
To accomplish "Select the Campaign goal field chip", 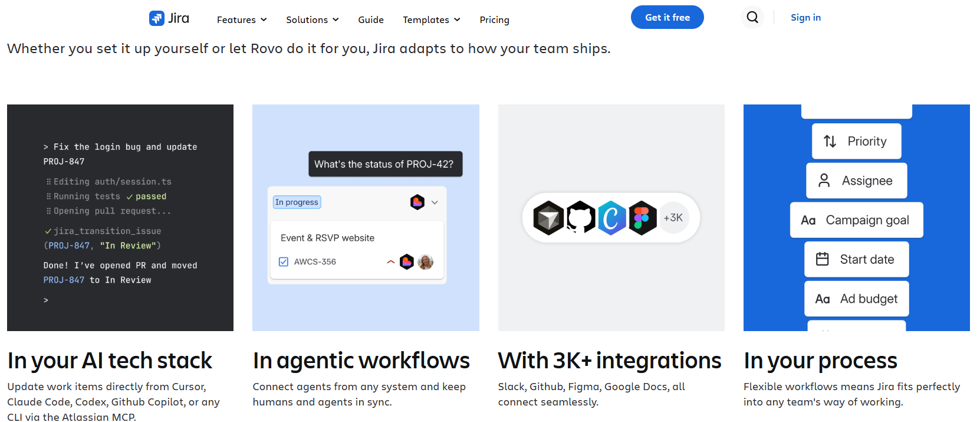I will 857,220.
